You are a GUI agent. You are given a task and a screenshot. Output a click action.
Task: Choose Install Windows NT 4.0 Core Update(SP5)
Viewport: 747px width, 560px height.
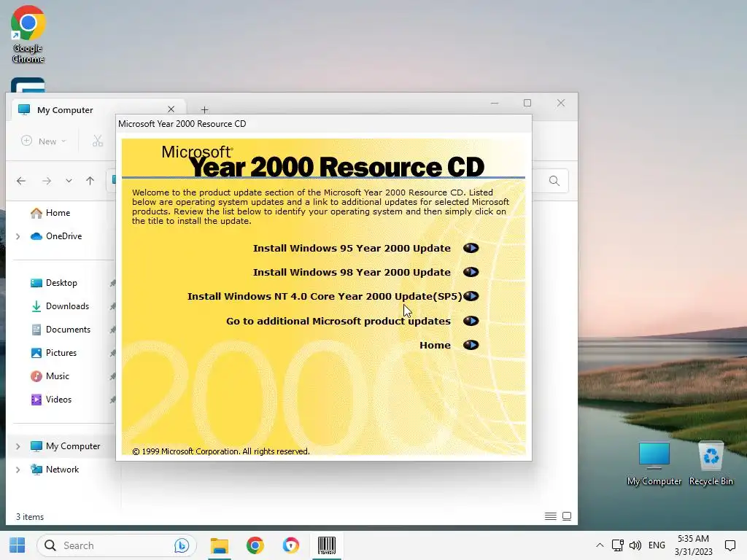(x=325, y=296)
